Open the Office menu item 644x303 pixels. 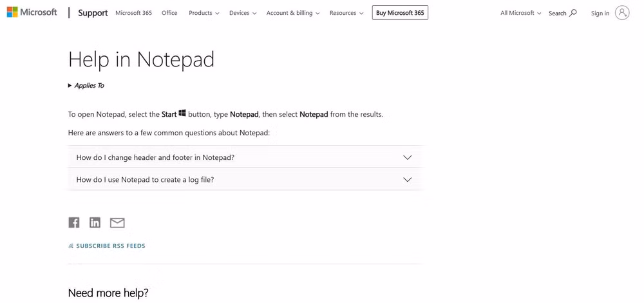[x=169, y=13]
